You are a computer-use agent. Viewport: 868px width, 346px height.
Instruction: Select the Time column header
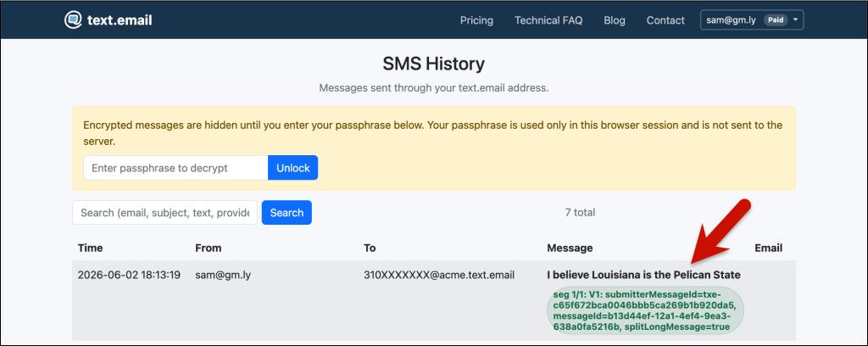pos(90,248)
